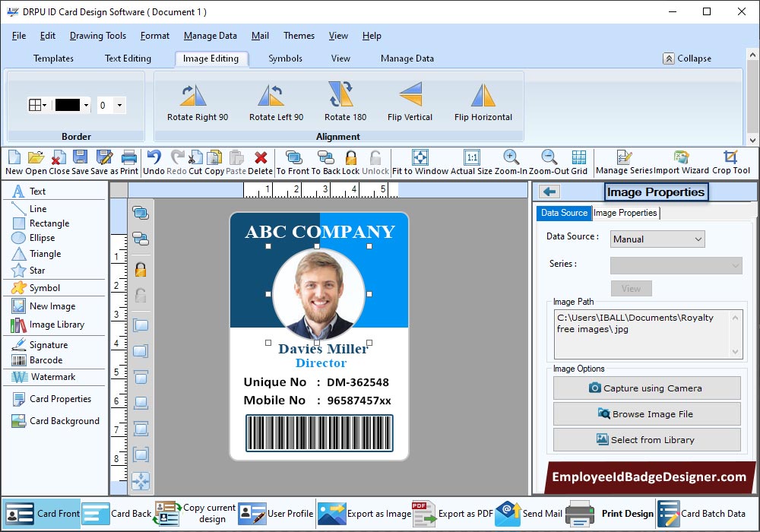The width and height of the screenshot is (760, 532).
Task: Select the Barcode tool
Action: 37,360
